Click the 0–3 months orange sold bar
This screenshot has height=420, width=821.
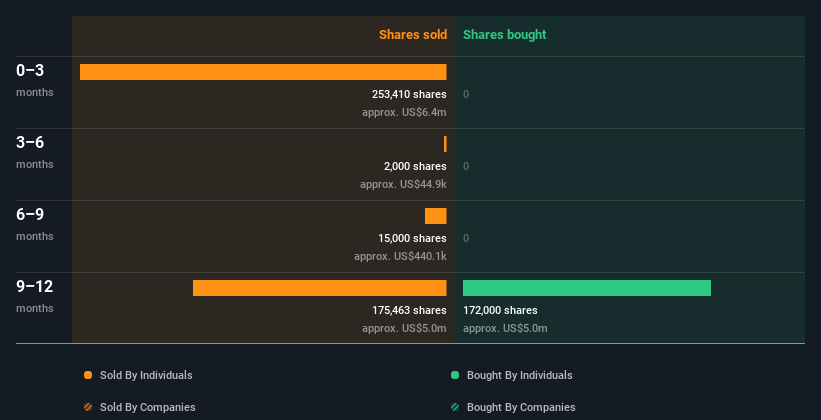[x=263, y=72]
